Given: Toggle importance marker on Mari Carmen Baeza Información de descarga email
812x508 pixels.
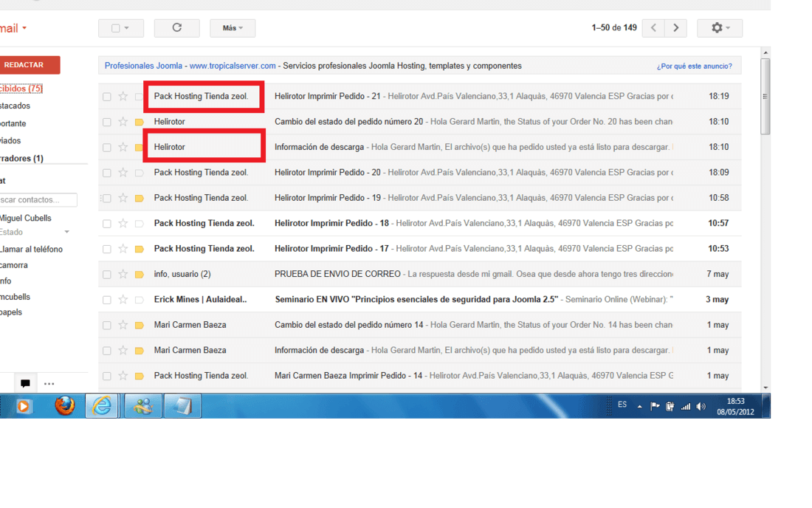Looking at the screenshot, I should coord(139,351).
